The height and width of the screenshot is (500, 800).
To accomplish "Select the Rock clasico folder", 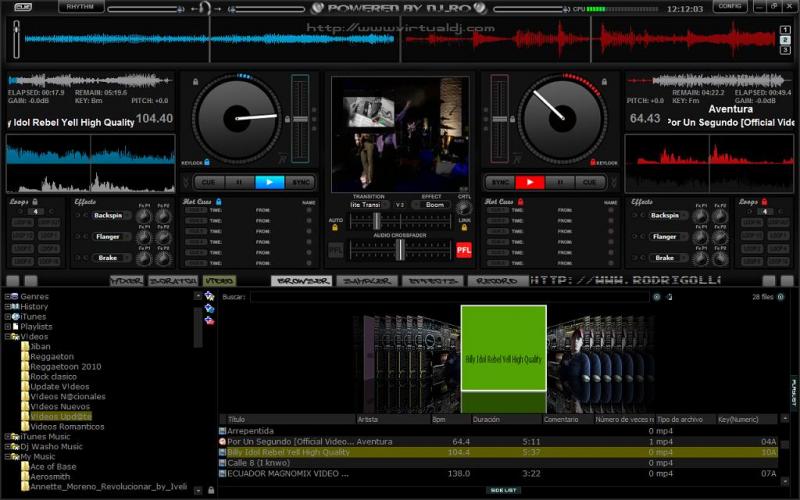I will tap(53, 377).
